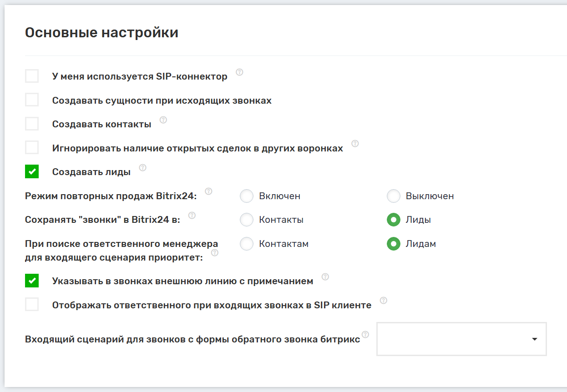Screen dimensions: 567x392
Task: Click help icon beside Создавать лиды
Action: (143, 168)
